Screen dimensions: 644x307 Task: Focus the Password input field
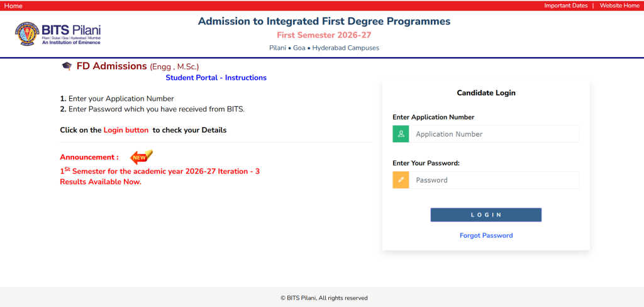494,180
